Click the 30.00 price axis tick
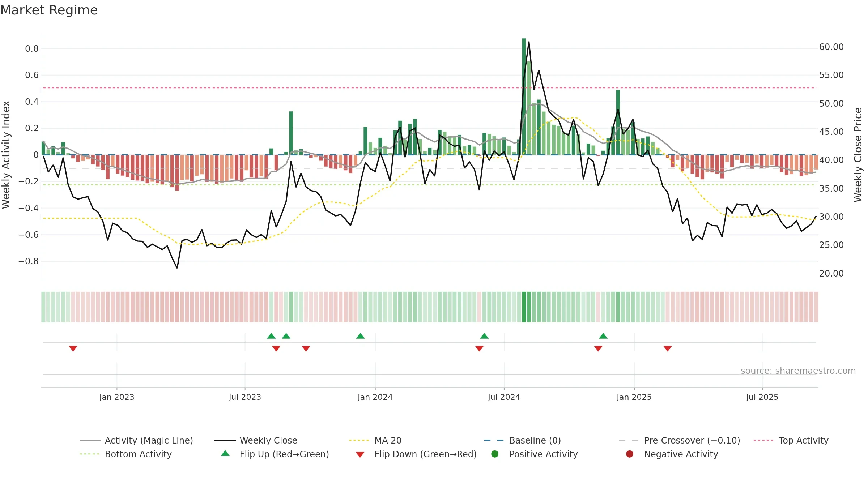868x488 pixels. (x=831, y=217)
